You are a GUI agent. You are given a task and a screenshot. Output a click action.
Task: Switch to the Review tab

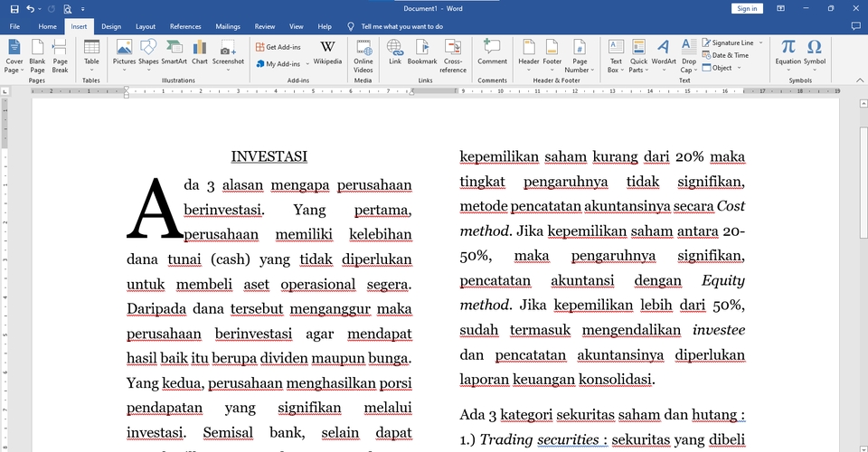coord(265,26)
